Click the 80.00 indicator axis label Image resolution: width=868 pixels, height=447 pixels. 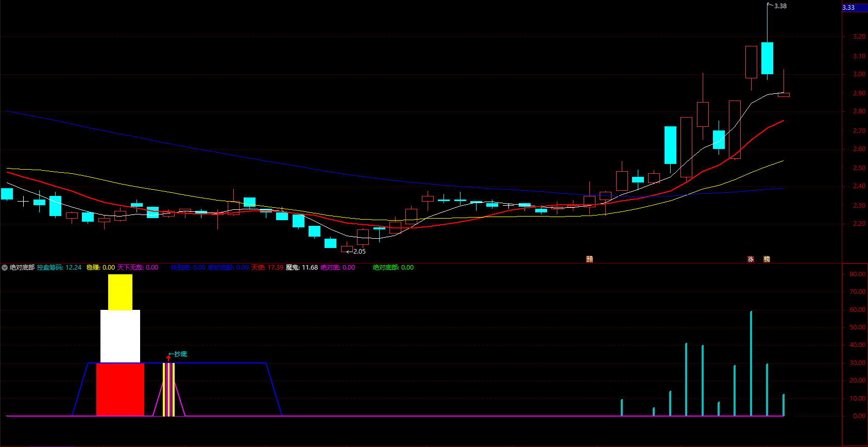click(x=858, y=274)
